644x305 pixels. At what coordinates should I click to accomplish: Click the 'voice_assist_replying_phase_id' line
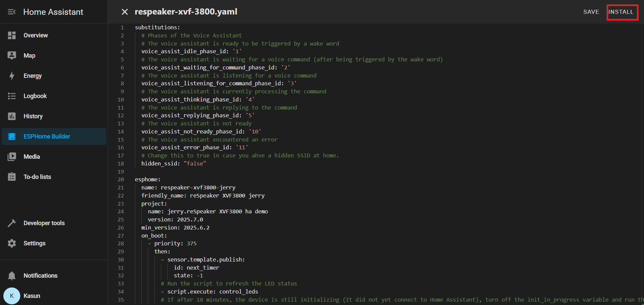click(198, 115)
